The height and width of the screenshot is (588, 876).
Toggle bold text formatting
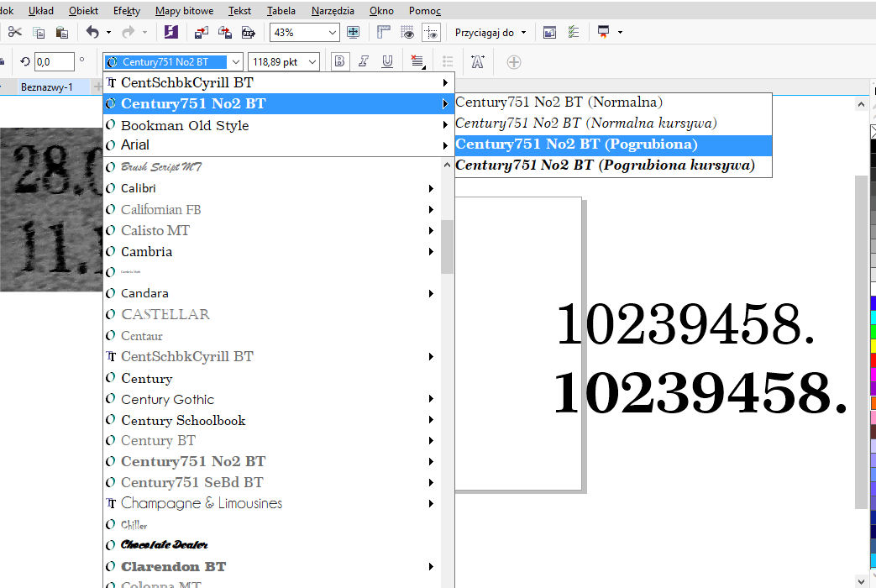click(339, 61)
